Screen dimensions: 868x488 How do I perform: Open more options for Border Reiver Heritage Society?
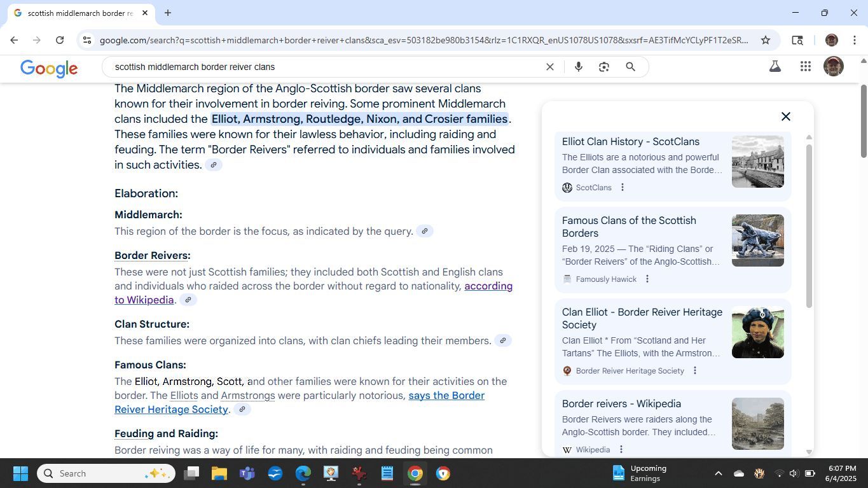click(x=695, y=370)
